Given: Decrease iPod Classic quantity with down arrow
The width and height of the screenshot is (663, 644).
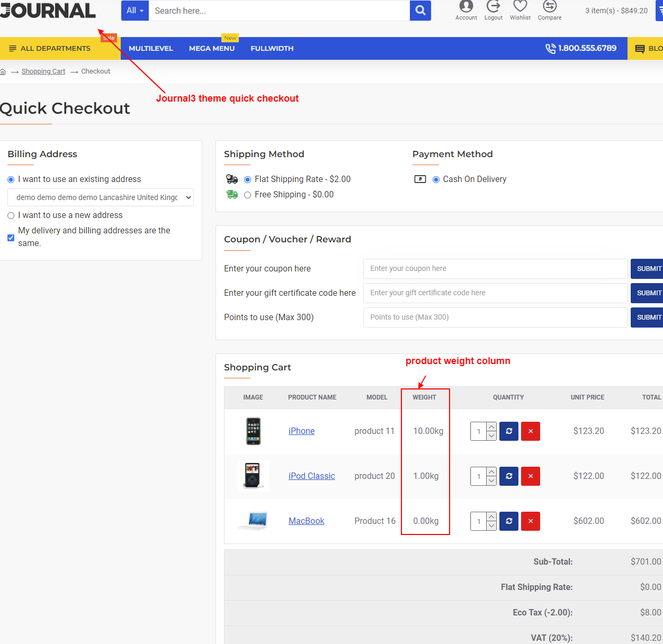Looking at the screenshot, I should pos(491,481).
